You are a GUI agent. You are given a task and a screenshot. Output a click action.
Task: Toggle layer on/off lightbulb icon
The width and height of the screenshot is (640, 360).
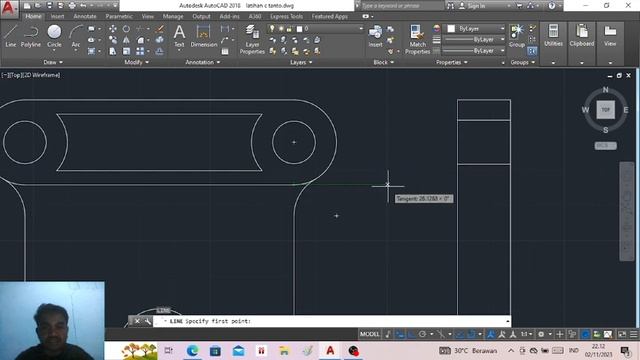[272, 29]
